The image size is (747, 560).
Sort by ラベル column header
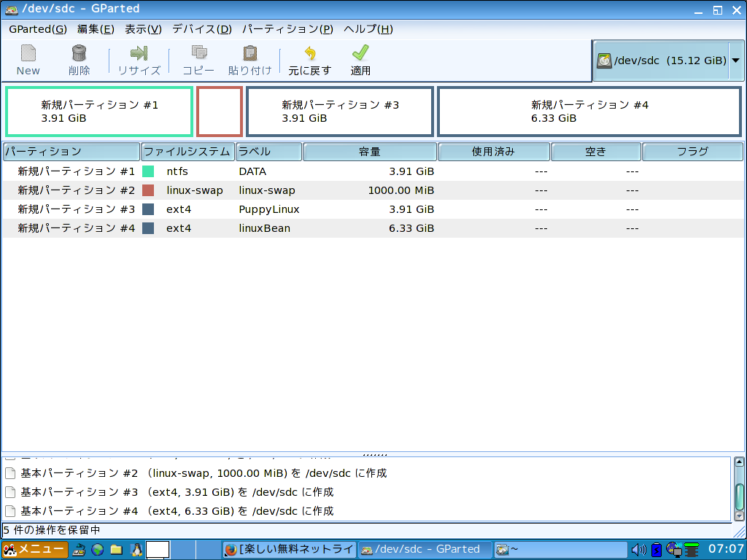pyautogui.click(x=268, y=152)
